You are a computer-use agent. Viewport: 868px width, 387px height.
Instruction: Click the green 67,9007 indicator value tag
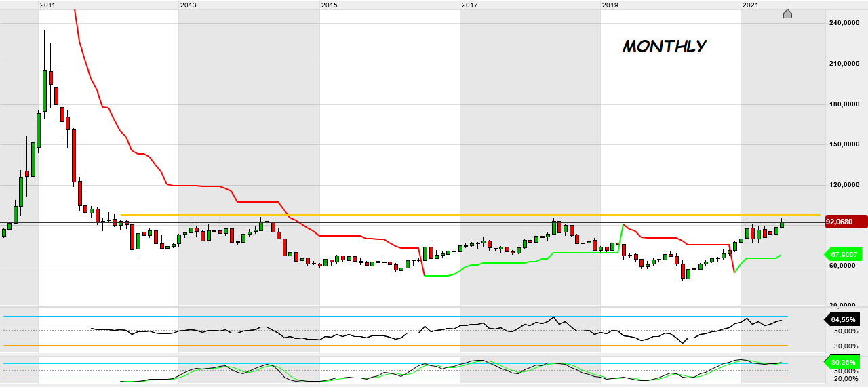pos(843,255)
